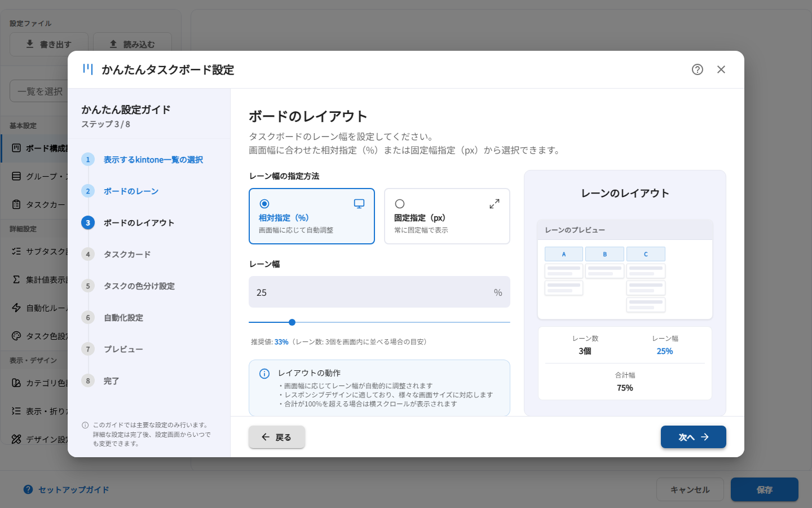
Task: Click lane A header in the preview
Action: (564, 254)
